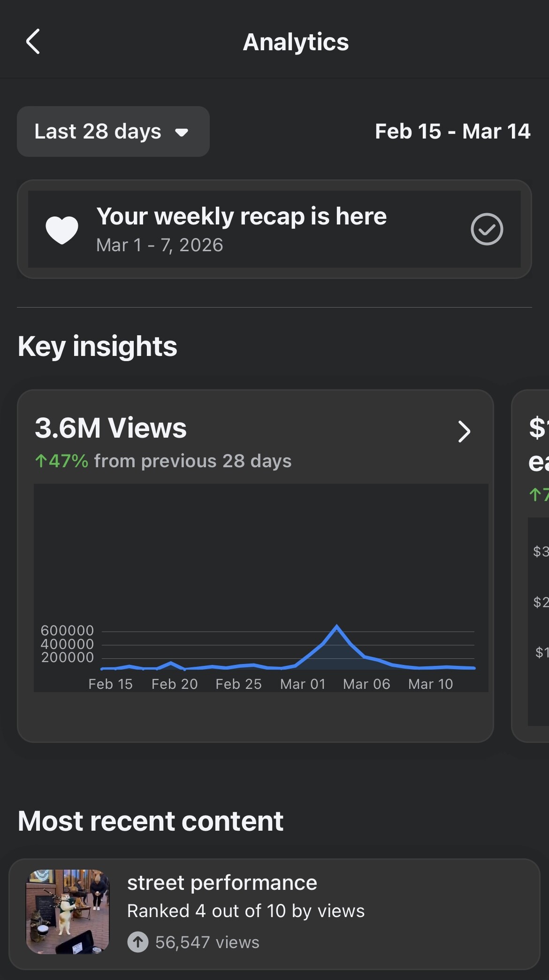Tap the up arrow icon beside 56,547 views
Image resolution: width=549 pixels, height=980 pixels.
point(138,942)
